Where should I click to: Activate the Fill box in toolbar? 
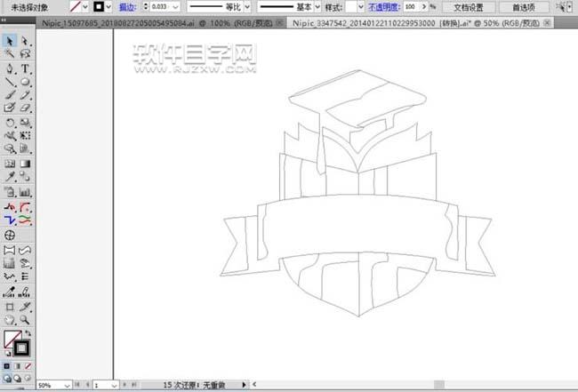tap(12, 339)
